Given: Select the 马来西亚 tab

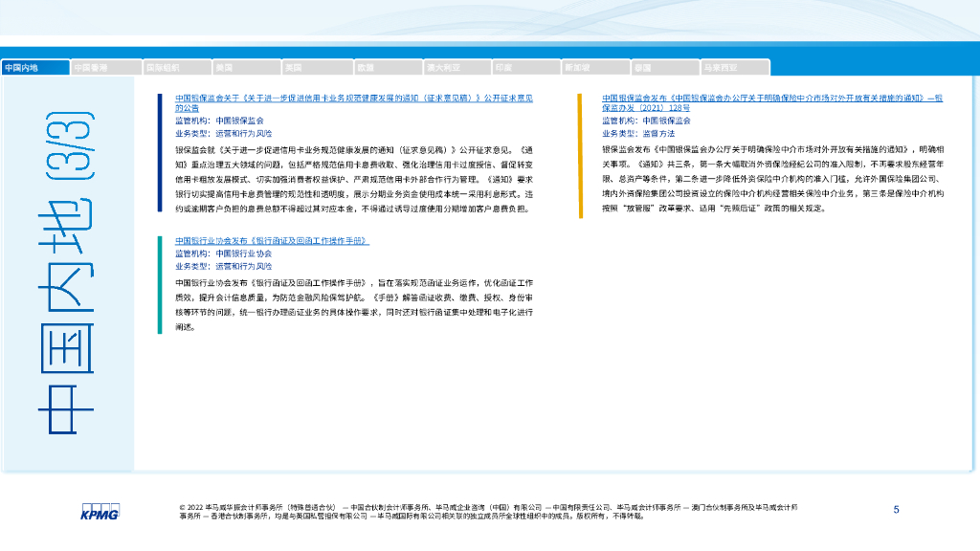Looking at the screenshot, I should 735,68.
